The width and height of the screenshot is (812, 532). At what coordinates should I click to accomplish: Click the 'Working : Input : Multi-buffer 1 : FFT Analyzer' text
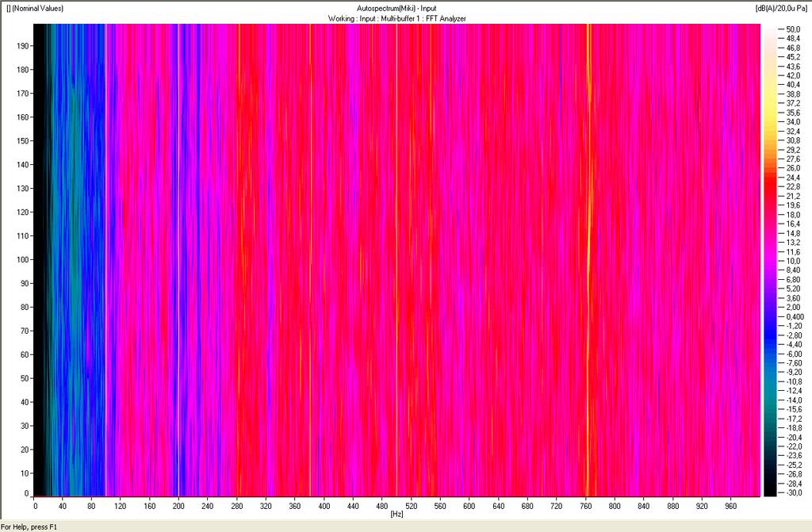pyautogui.click(x=396, y=18)
